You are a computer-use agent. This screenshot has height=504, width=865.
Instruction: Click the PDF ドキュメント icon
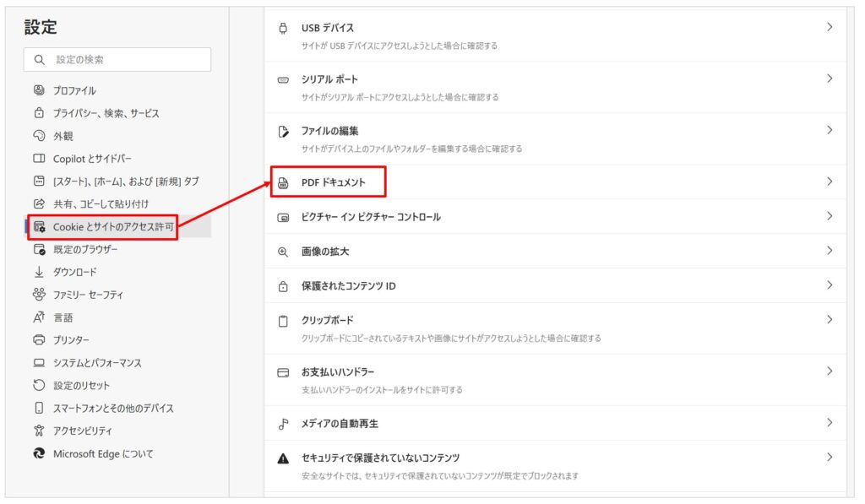283,182
